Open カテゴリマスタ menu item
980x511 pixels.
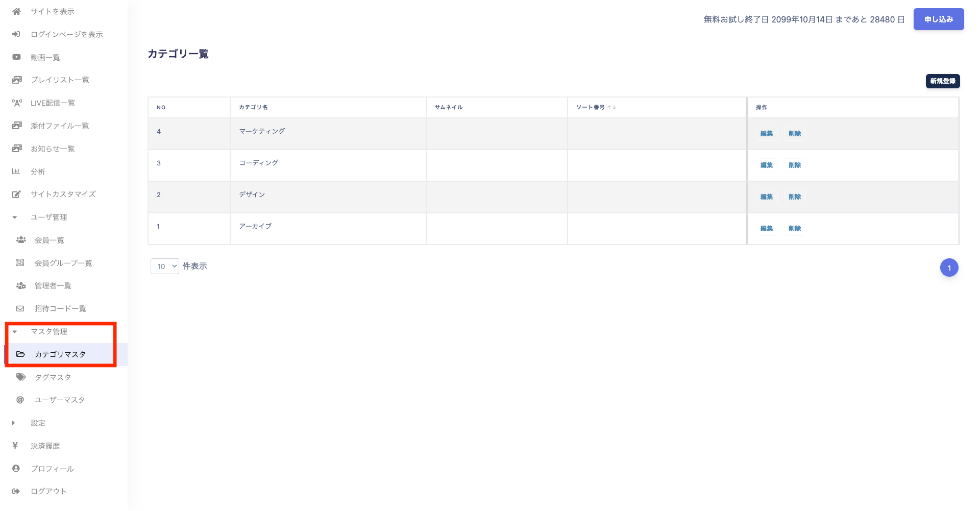[x=60, y=354]
